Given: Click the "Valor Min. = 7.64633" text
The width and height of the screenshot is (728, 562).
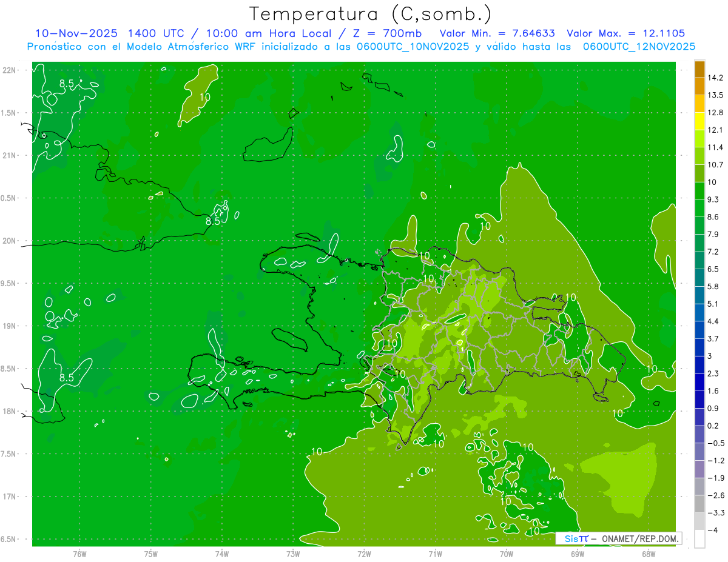Looking at the screenshot, I should (497, 33).
